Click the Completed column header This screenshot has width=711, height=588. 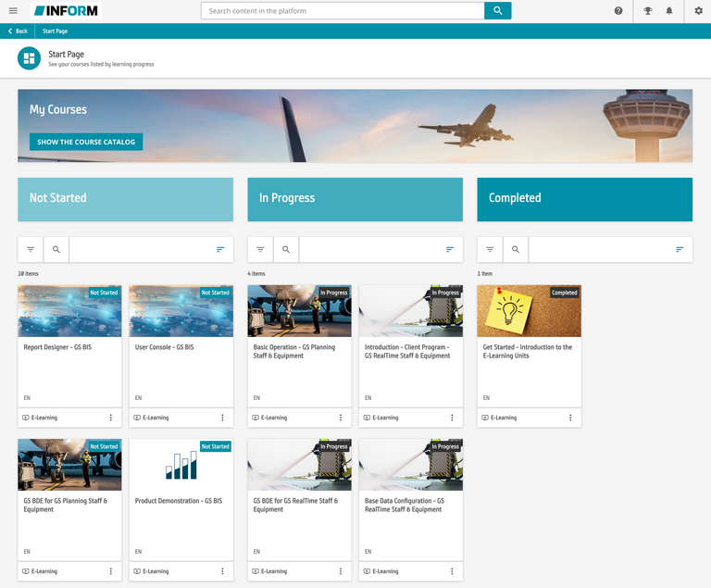pos(584,199)
